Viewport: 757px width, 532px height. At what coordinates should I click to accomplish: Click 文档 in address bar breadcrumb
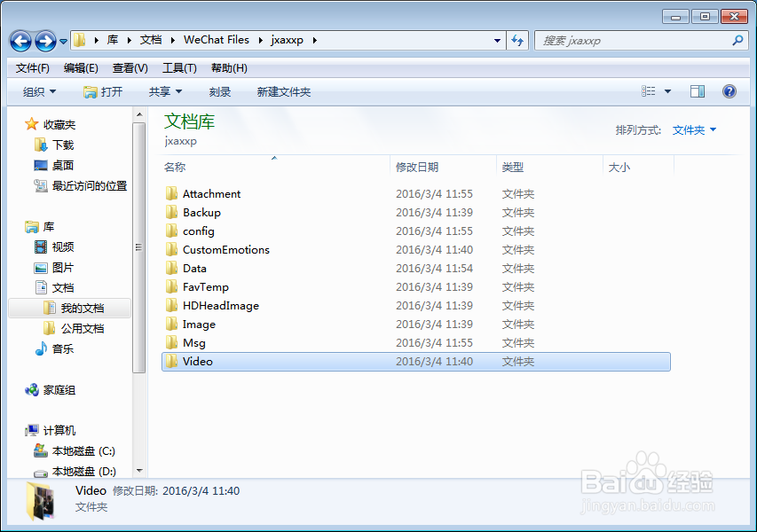click(151, 40)
